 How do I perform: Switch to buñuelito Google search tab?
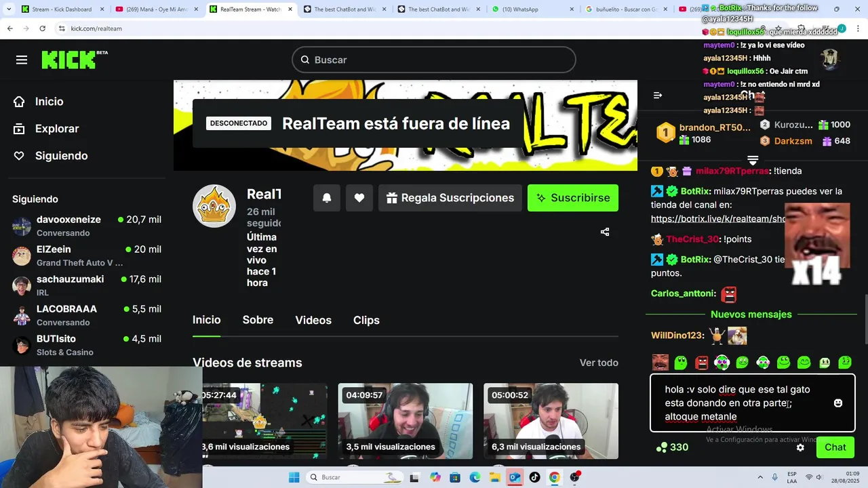[x=627, y=9]
